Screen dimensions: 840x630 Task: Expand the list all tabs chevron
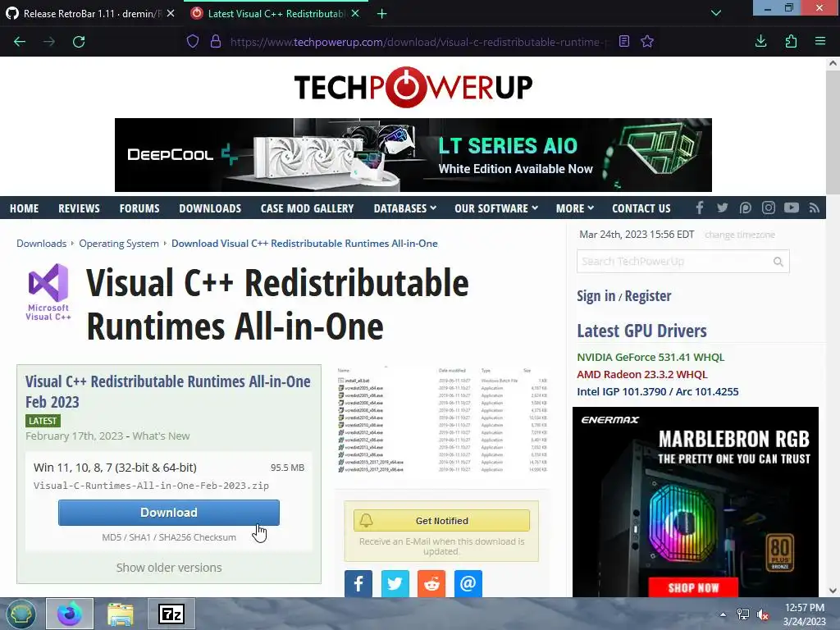click(715, 13)
